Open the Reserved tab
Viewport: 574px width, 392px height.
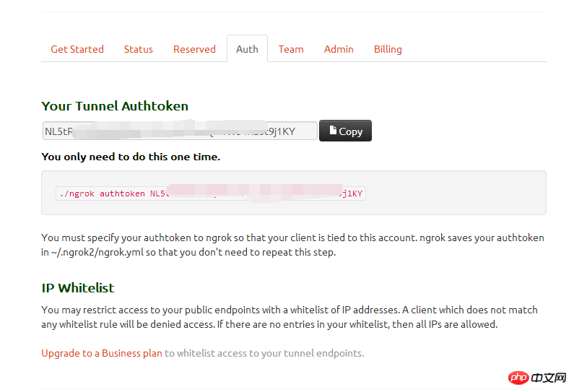tap(194, 49)
